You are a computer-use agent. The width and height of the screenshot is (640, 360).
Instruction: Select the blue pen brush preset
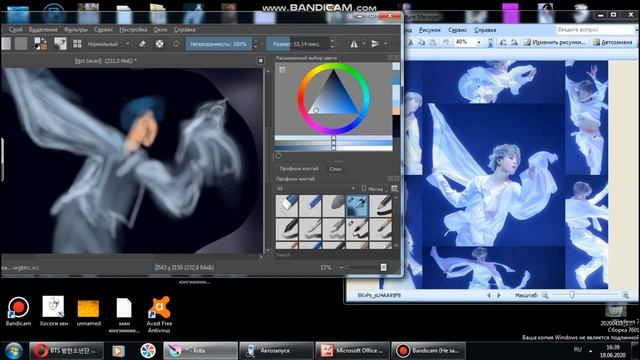coord(310,205)
